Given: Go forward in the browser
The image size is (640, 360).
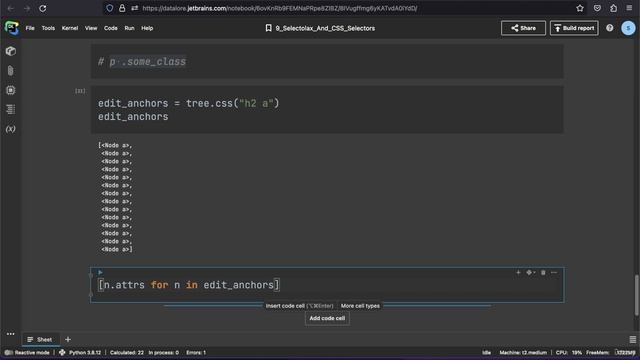Looking at the screenshot, I should click(27, 8).
